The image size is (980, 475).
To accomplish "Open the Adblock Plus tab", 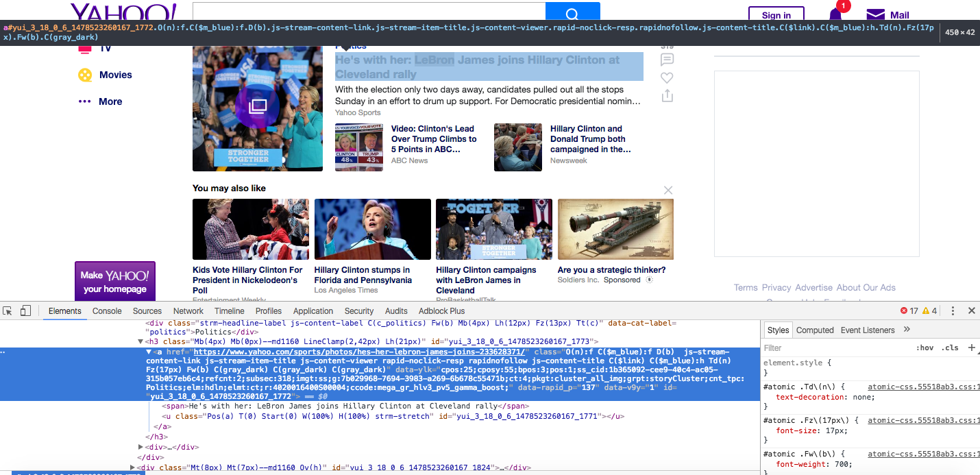I will point(441,311).
